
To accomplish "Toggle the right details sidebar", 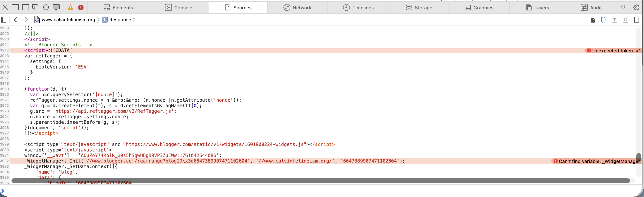I will pyautogui.click(x=637, y=20).
